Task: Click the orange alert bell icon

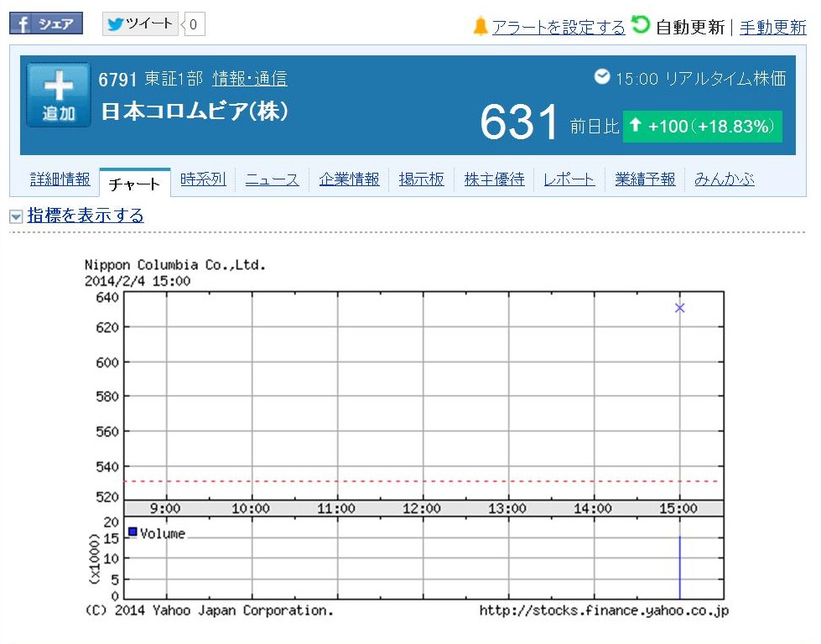Action: [481, 26]
